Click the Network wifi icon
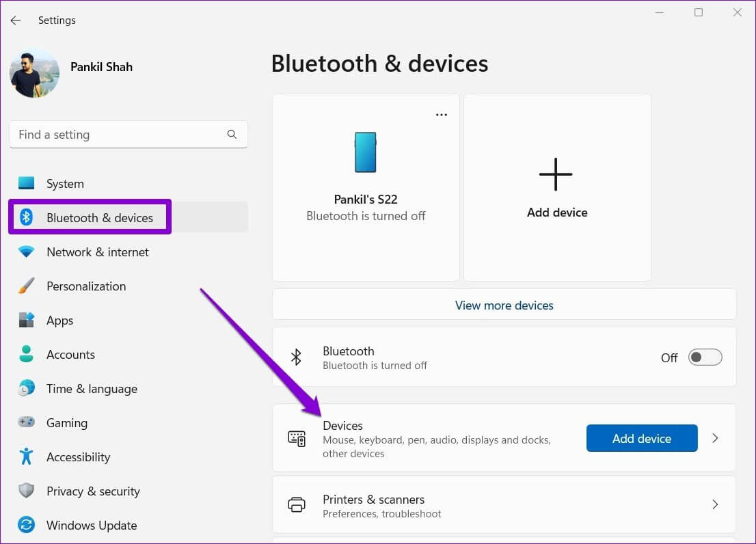 pyautogui.click(x=26, y=251)
